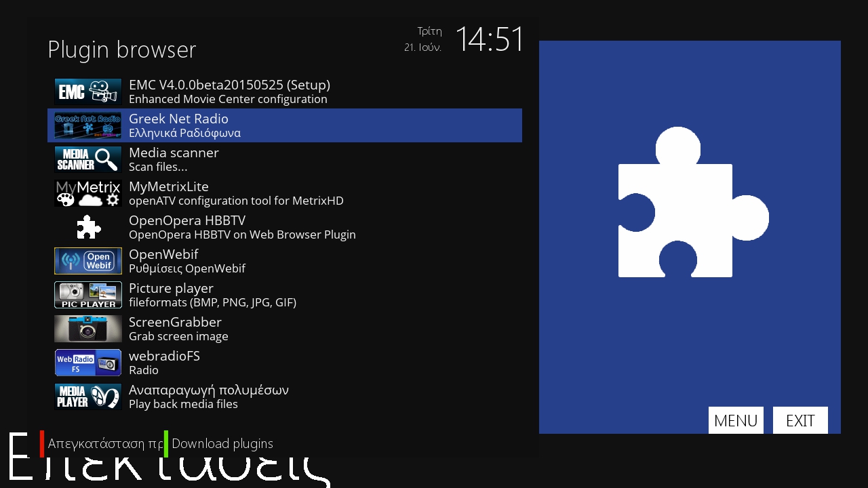Select the 'Αναπαραγωγή πολυμέσων' entry
868x488 pixels.
tap(209, 390)
